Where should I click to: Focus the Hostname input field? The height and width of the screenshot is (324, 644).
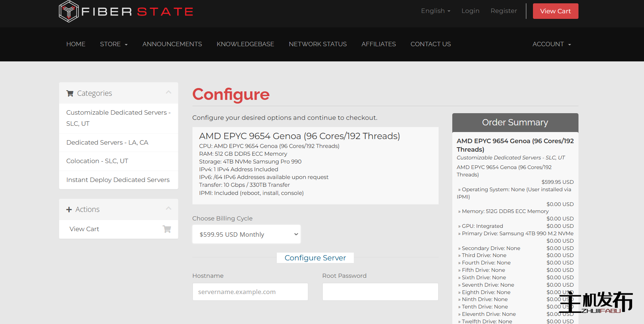point(250,292)
